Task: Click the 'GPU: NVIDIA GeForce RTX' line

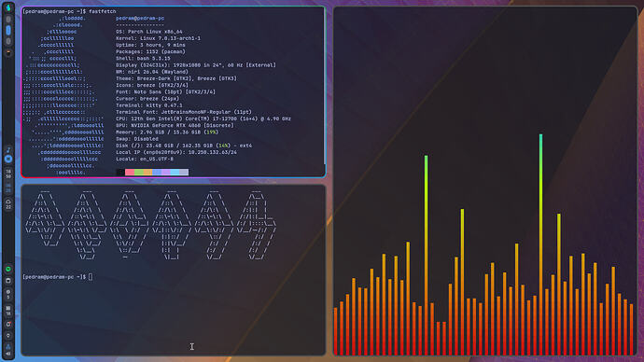Action: tap(175, 125)
